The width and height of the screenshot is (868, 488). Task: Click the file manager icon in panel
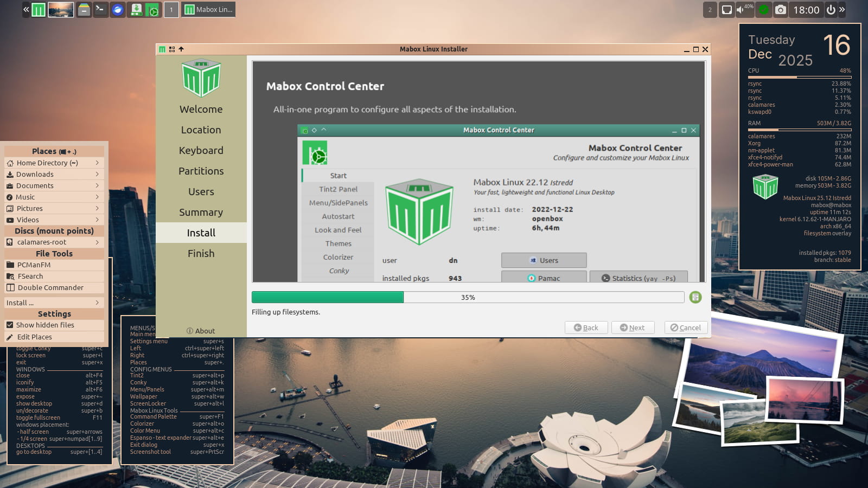[x=84, y=9]
